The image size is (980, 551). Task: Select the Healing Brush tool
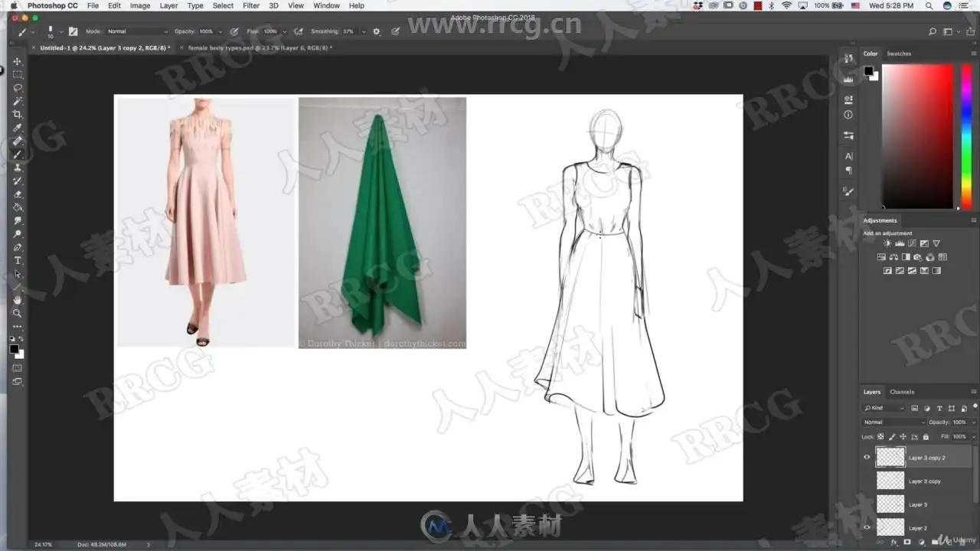click(x=17, y=141)
